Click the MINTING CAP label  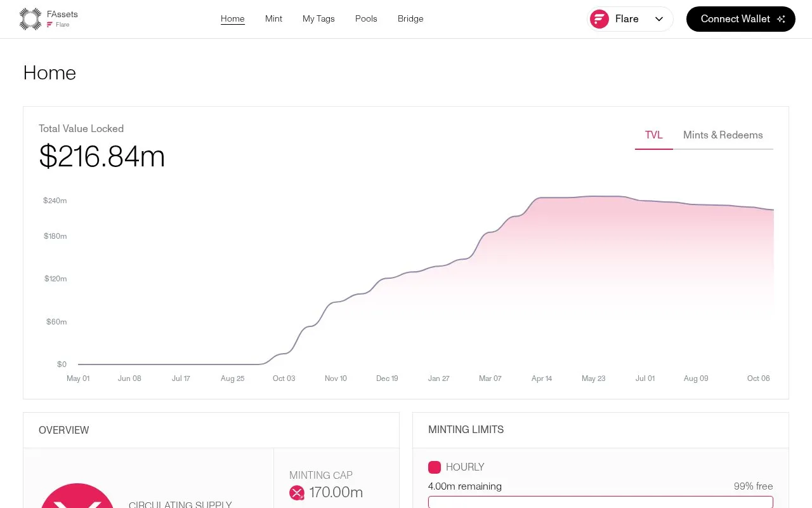pos(321,475)
